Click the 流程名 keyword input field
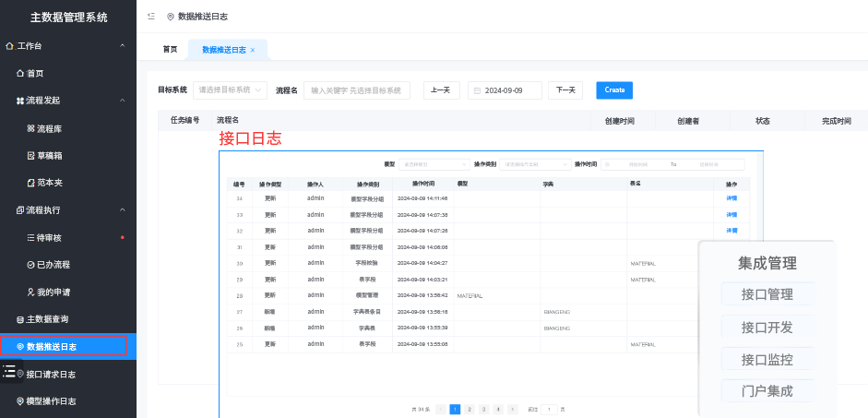This screenshot has width=868, height=418. point(357,90)
